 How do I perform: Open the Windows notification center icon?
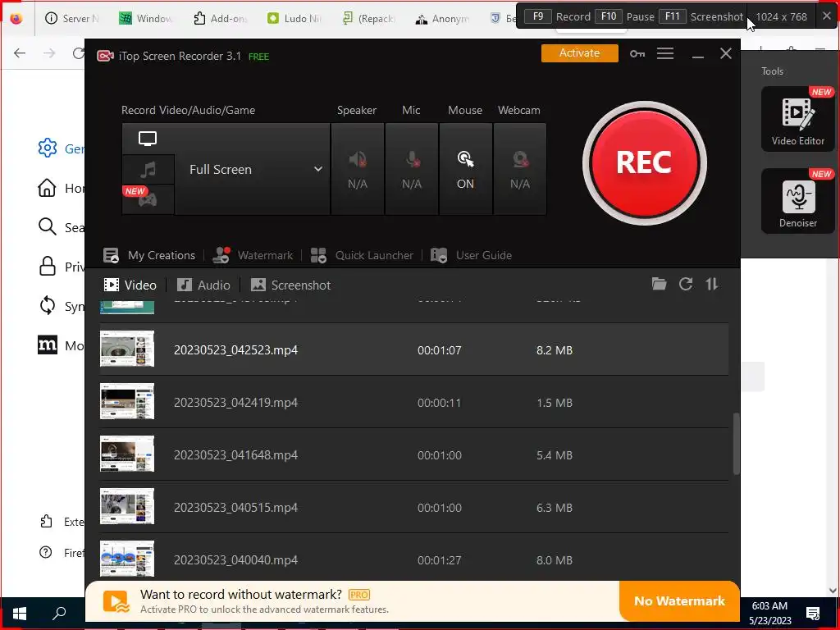pos(813,614)
